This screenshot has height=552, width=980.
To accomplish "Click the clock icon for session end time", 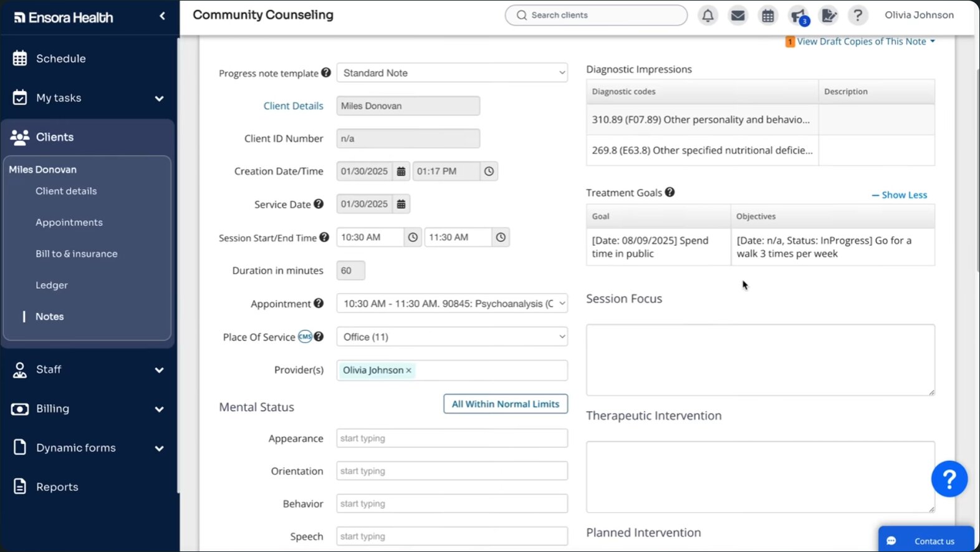I will pyautogui.click(x=501, y=238).
